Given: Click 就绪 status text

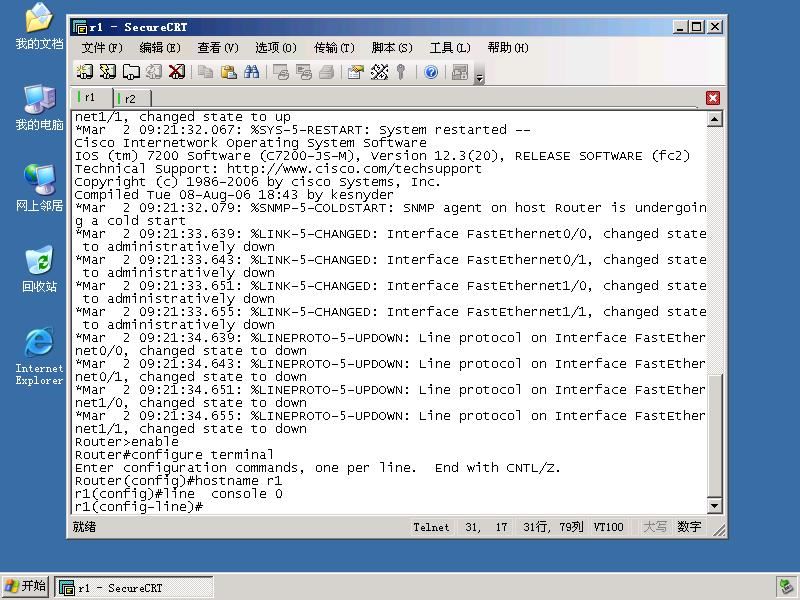Looking at the screenshot, I should click(x=84, y=527).
